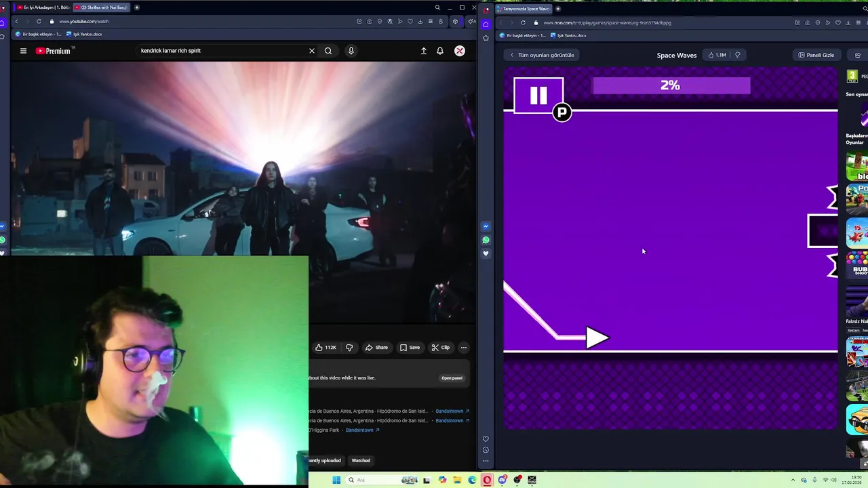Open 'Işık Yankısı.docx' bookmark in YouTube window

(84, 35)
